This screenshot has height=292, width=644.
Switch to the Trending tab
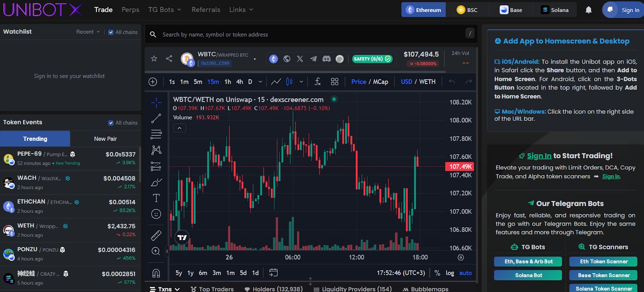click(x=35, y=139)
